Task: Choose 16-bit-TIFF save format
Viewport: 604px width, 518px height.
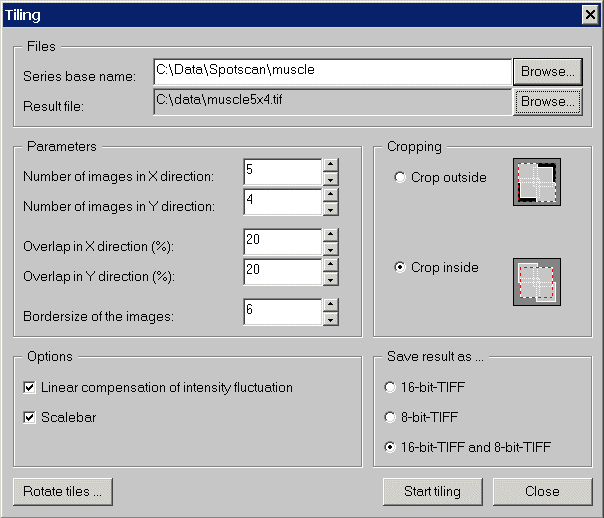Action: (391, 387)
